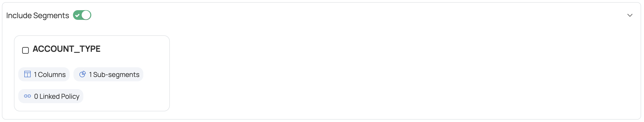The height and width of the screenshot is (122, 644).
Task: Click the Include Segments label text
Action: (38, 15)
